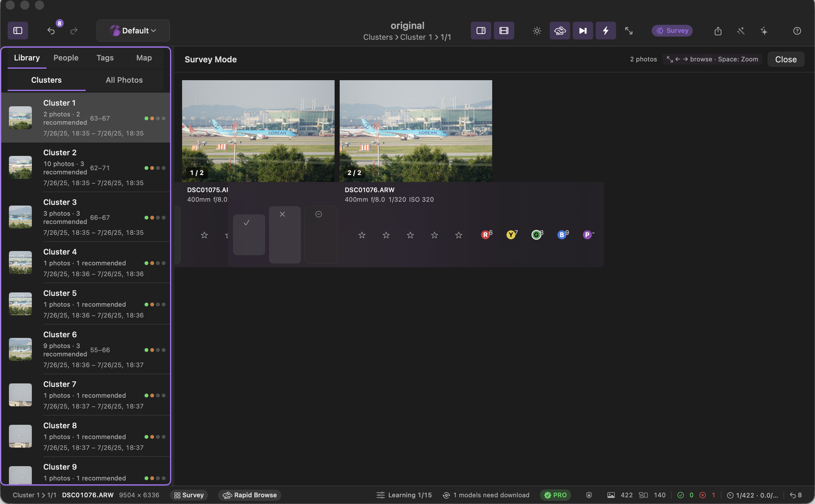
Task: Click the AI sparkle icon
Action: 764,31
